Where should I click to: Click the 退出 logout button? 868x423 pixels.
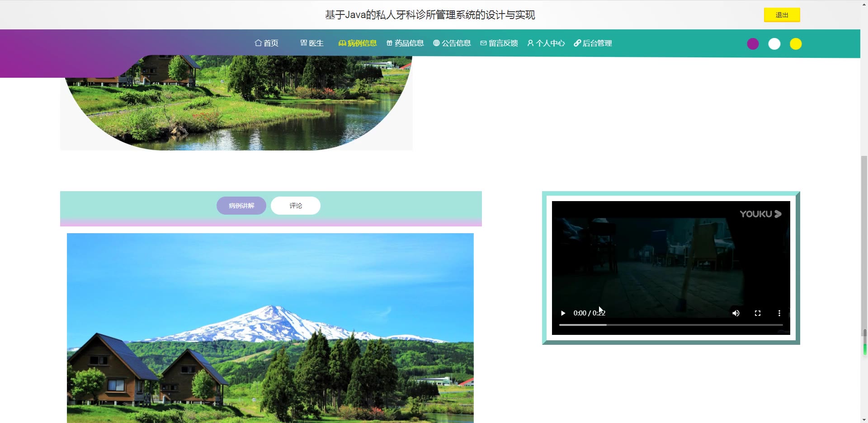click(x=782, y=15)
